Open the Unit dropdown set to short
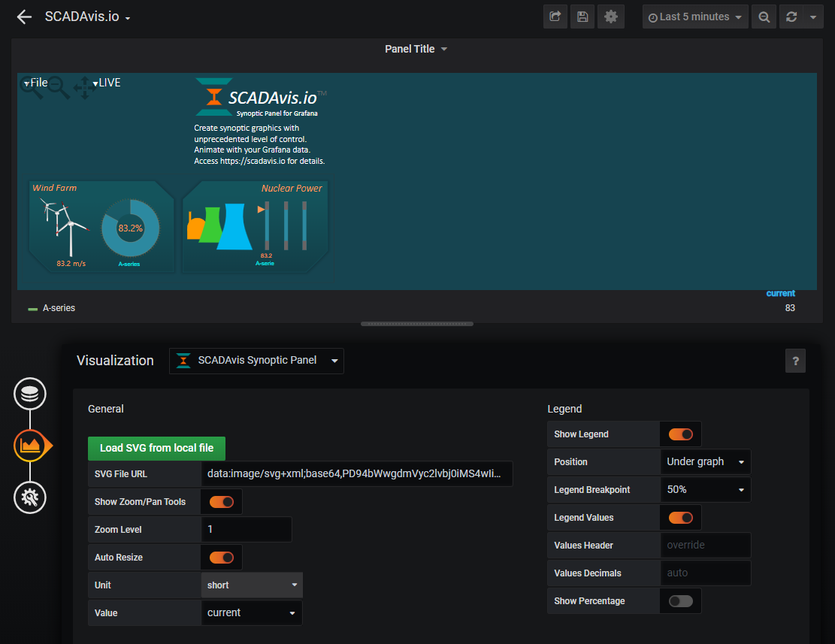 pos(252,585)
